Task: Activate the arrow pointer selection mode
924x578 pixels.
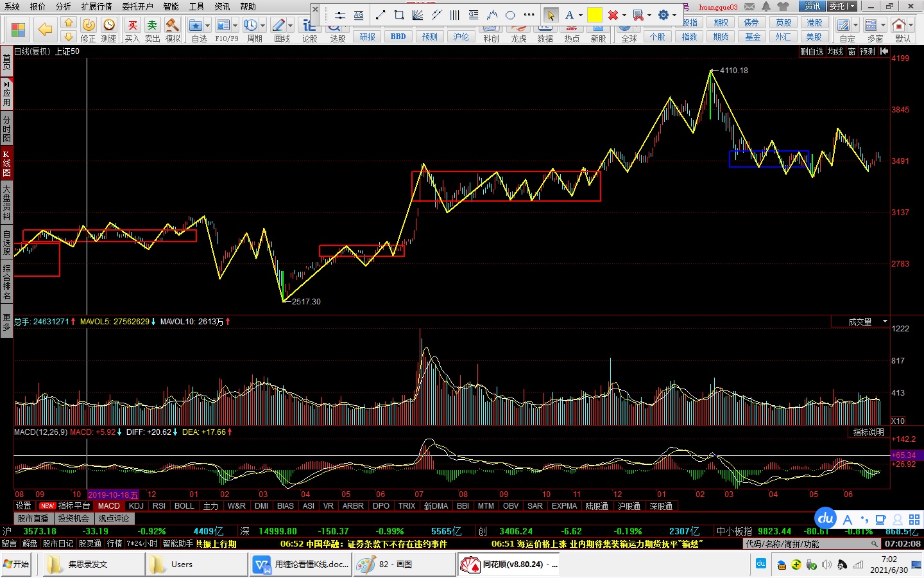Action: (551, 15)
